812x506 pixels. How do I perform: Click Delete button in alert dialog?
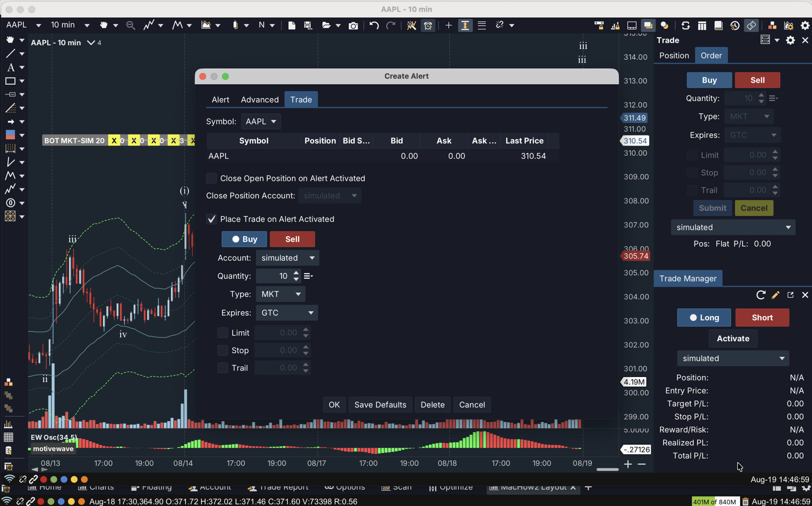[432, 405]
